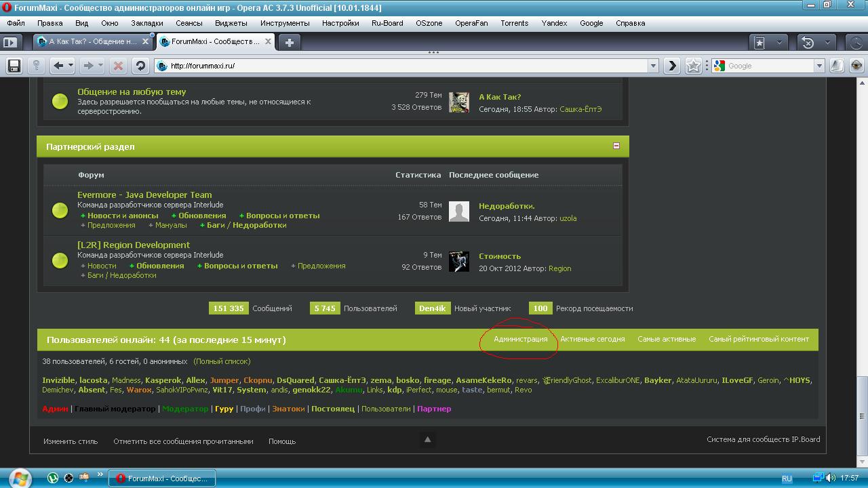Open the OperaFan menu
This screenshot has width=868, height=488.
pyautogui.click(x=471, y=23)
